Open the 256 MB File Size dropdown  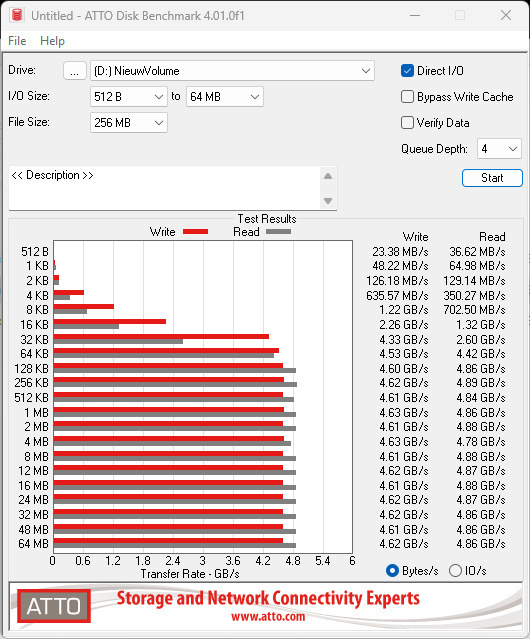click(x=129, y=123)
